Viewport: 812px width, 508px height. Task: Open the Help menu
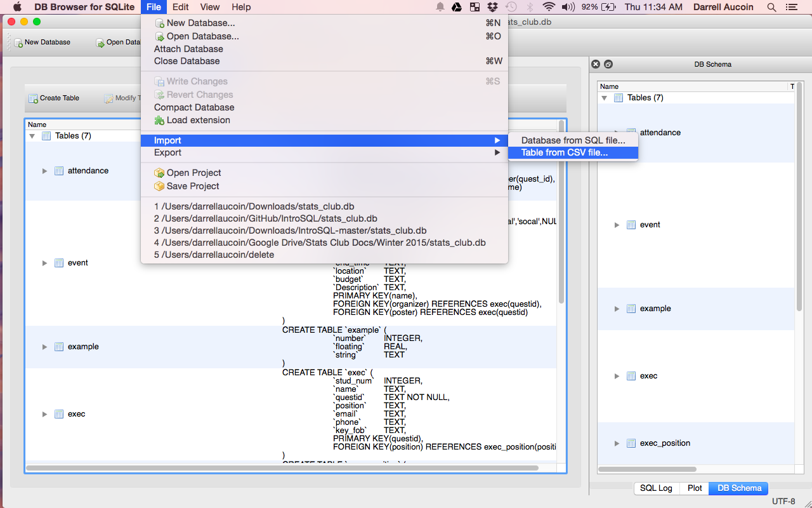[x=241, y=7]
